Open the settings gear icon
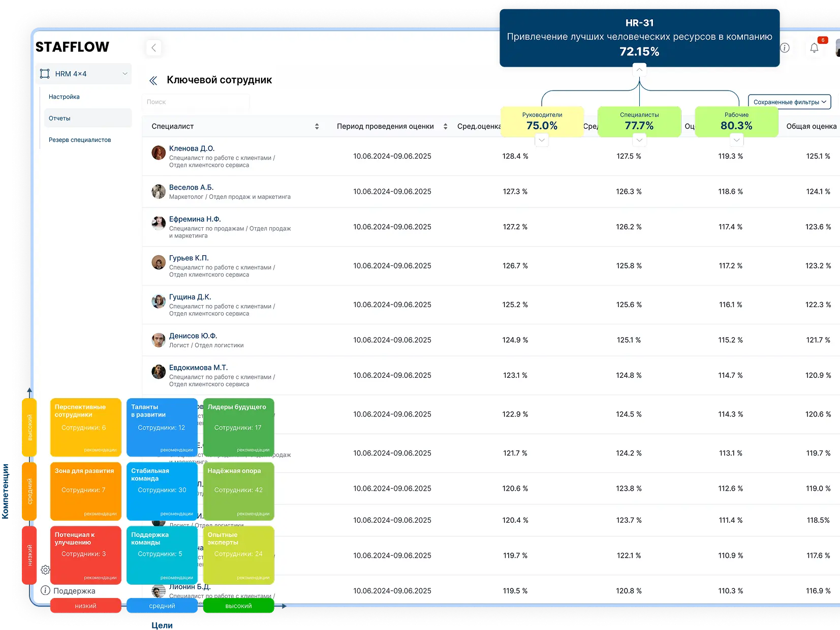The width and height of the screenshot is (840, 630). point(45,569)
